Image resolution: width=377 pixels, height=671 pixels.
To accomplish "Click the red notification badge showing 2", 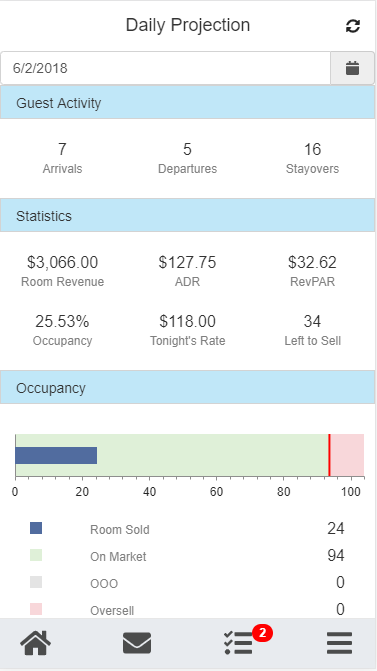I will pos(262,633).
